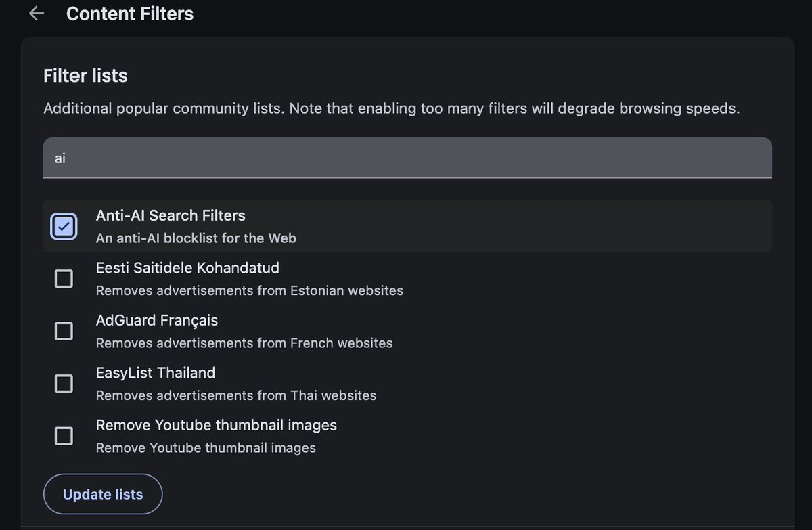Screen dimensions: 812x530
Task: Click "An anti-AI blocklist for the Web" description
Action: [x=196, y=238]
